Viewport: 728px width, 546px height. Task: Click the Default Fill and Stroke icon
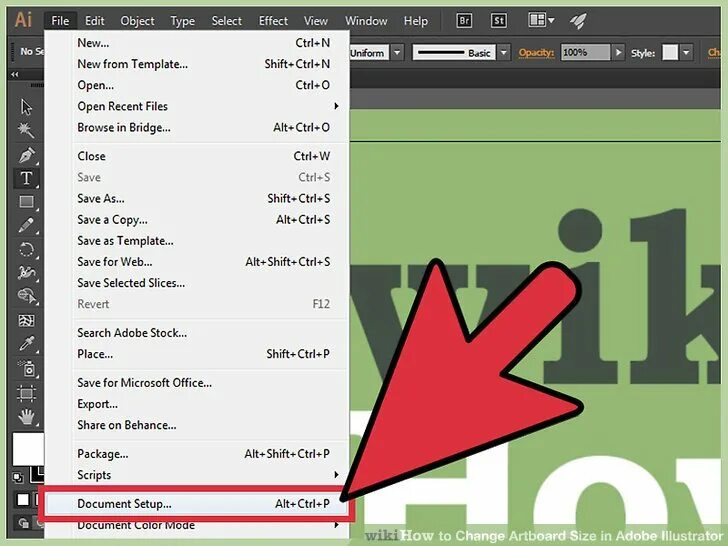(x=18, y=477)
